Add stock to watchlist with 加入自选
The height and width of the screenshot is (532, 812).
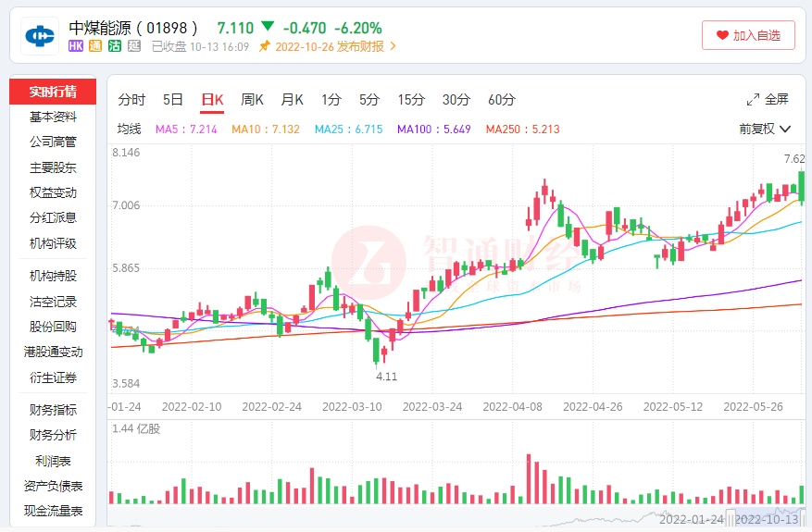click(748, 35)
